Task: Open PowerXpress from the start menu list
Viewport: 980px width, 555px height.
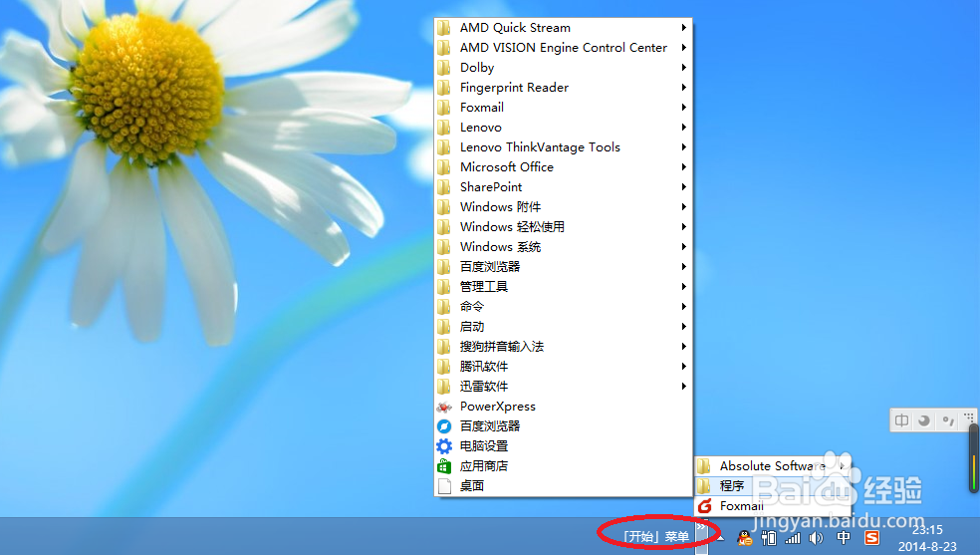Action: coord(563,407)
